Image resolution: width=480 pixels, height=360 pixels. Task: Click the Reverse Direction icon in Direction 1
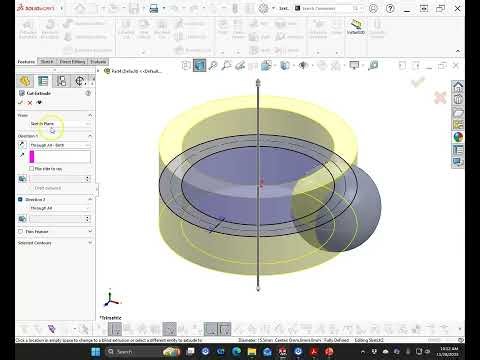(x=22, y=145)
